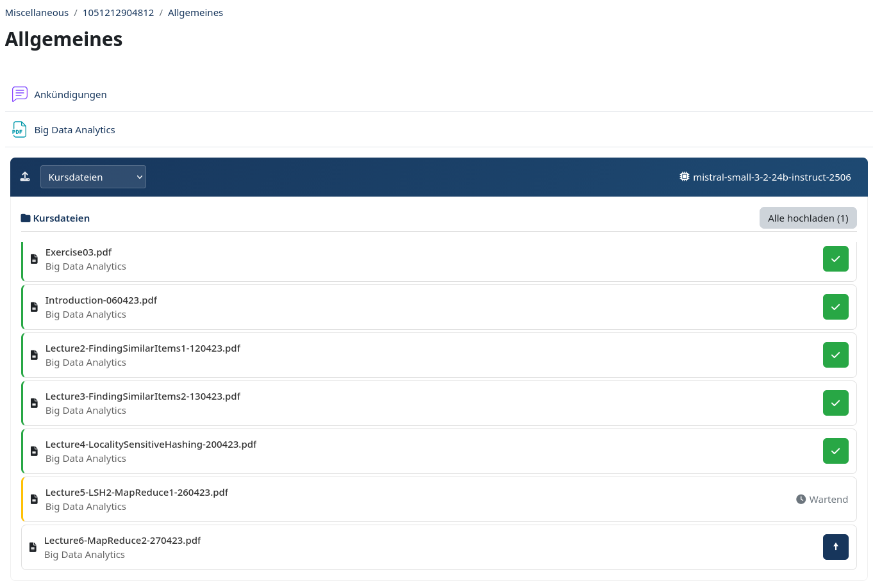Image resolution: width=882 pixels, height=588 pixels.
Task: Click the clock icon next to Wartend status
Action: [x=801, y=499]
